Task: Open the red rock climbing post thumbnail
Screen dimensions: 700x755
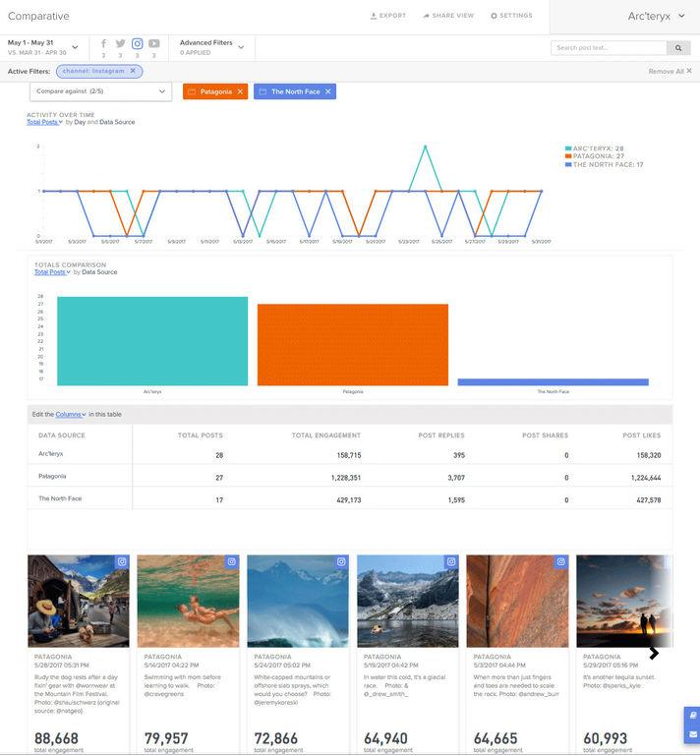Action: click(517, 601)
